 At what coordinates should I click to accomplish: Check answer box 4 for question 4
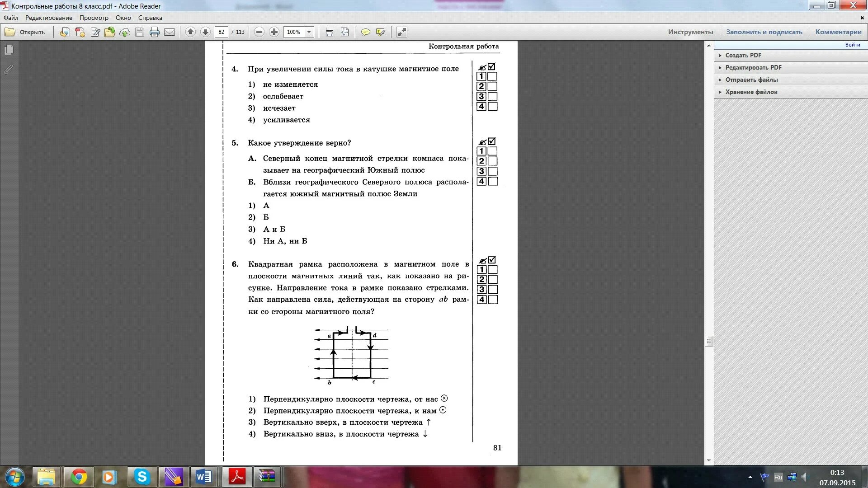tap(493, 107)
